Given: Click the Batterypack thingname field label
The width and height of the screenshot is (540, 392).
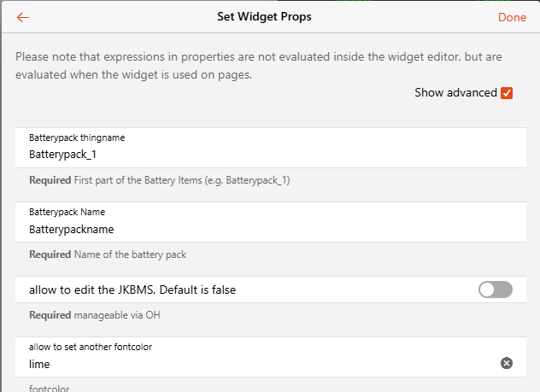Looking at the screenshot, I should 78,137.
